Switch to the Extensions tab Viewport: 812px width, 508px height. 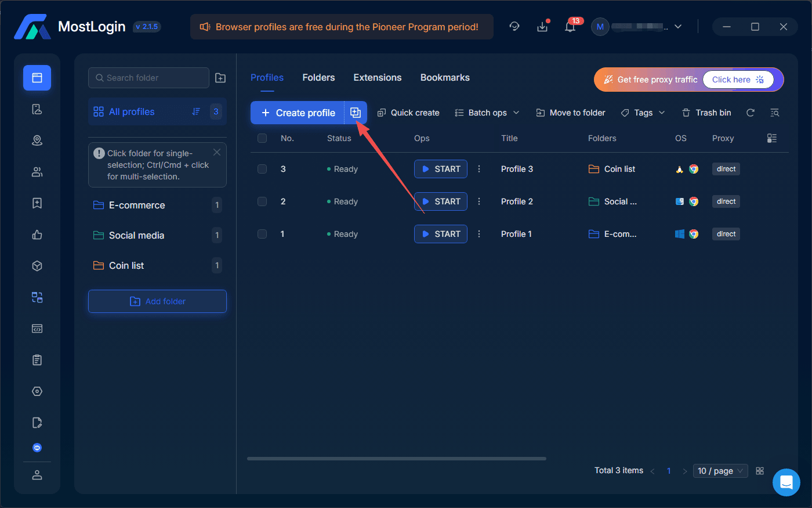coord(378,78)
